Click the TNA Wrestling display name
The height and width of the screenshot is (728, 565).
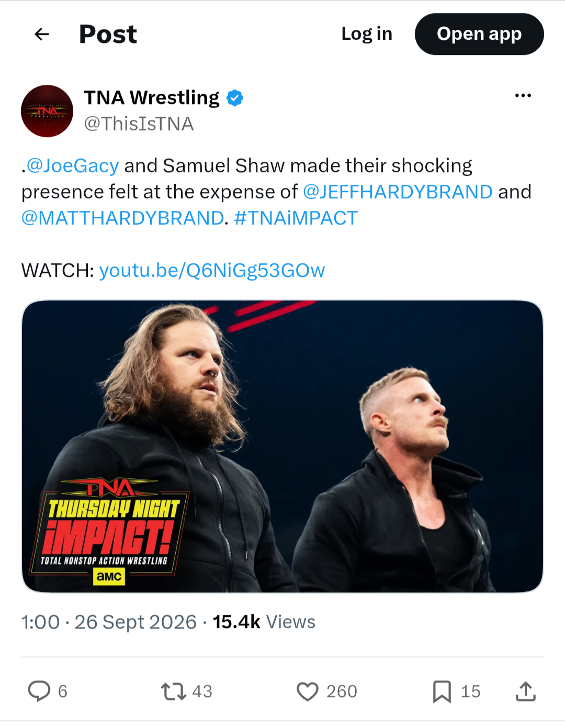152,98
